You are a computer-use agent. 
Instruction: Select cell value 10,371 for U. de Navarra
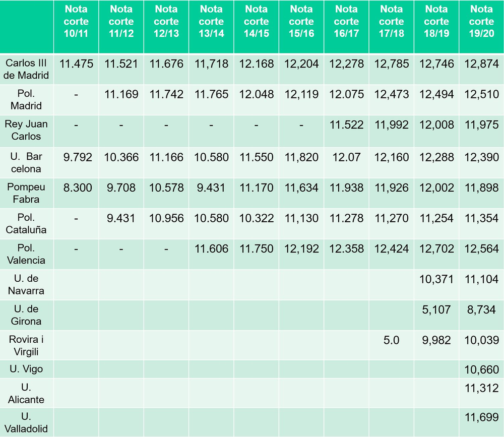pyautogui.click(x=436, y=279)
